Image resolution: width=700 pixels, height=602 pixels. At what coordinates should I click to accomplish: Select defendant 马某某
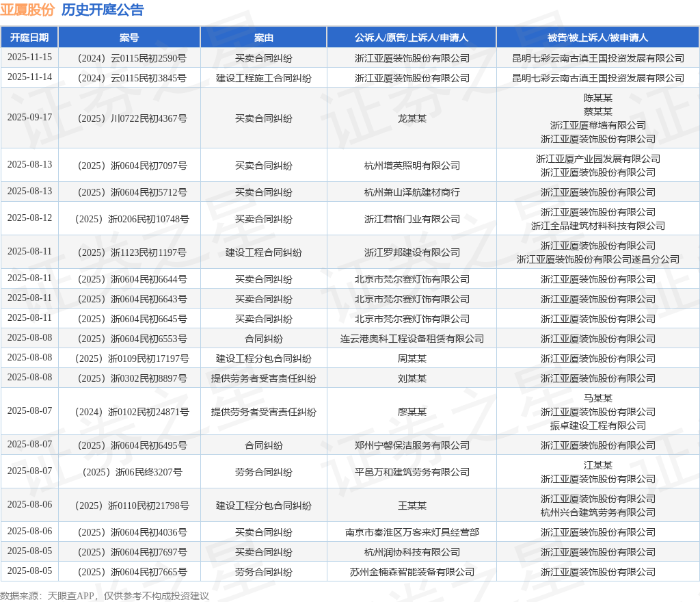(x=597, y=398)
